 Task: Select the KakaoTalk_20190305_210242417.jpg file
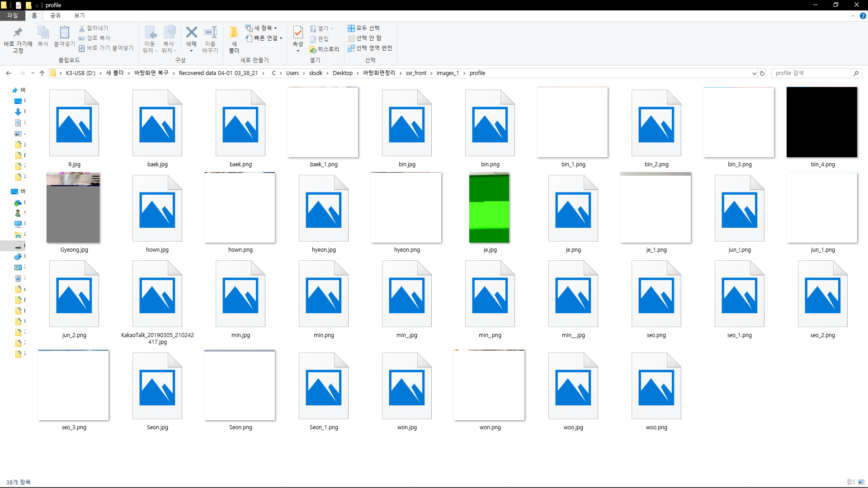pos(157,294)
